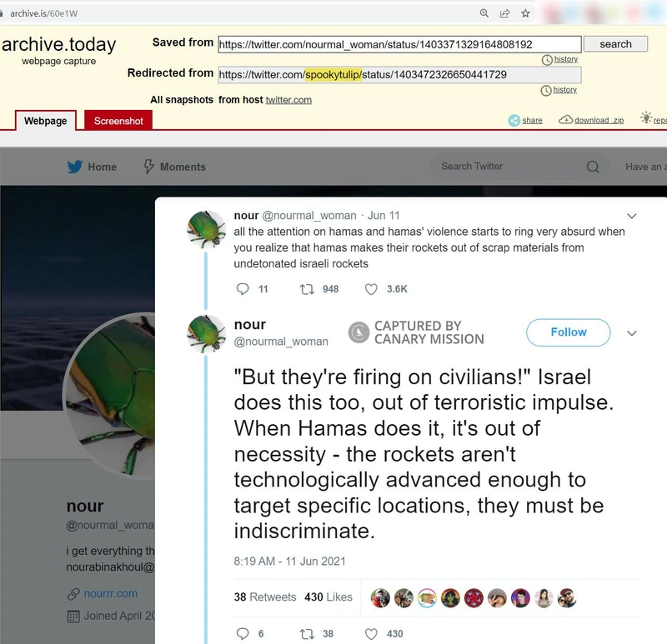Expand the chevron menu next to Follow
The height and width of the screenshot is (644, 667).
(x=632, y=333)
